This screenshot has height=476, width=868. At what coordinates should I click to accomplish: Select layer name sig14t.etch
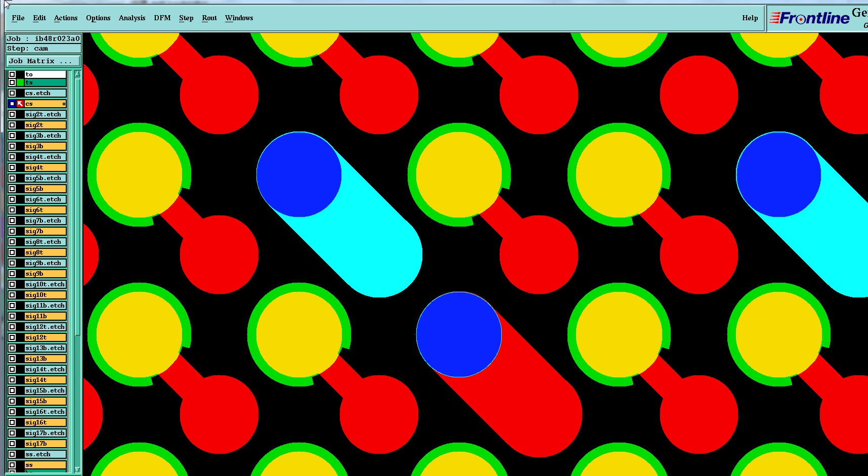46,369
